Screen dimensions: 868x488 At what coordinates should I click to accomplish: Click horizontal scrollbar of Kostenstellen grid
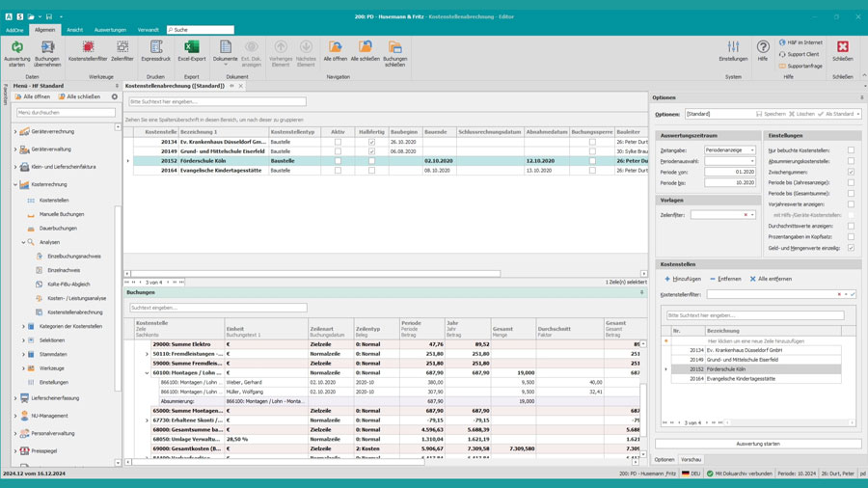tap(315, 274)
